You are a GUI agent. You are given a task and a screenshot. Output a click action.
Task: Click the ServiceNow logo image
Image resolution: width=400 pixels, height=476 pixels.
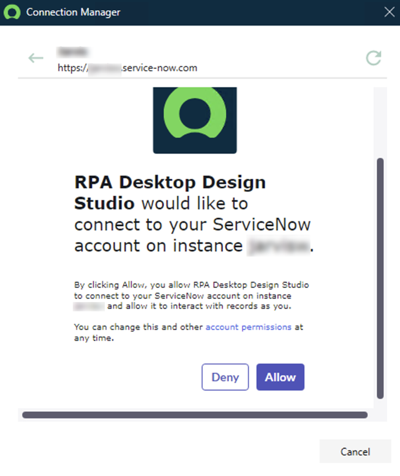point(195,120)
